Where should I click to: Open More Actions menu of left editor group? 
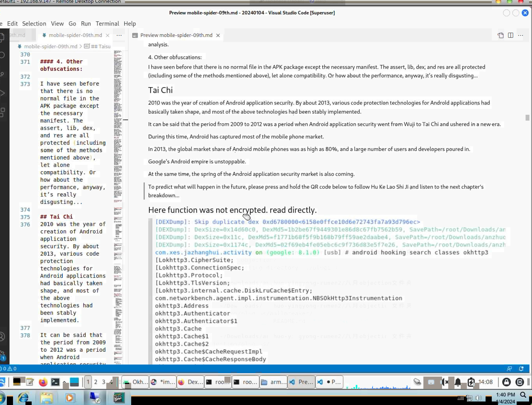click(119, 35)
